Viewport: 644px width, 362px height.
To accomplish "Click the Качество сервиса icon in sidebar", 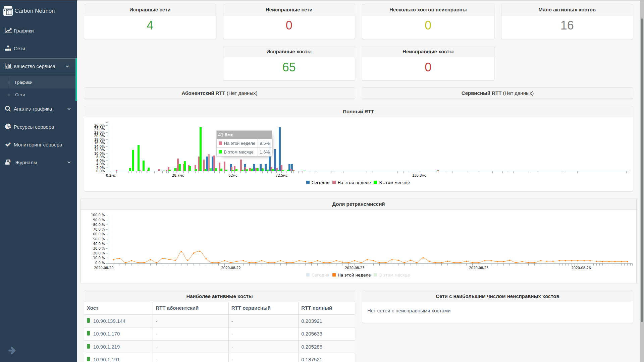I will 7,66.
